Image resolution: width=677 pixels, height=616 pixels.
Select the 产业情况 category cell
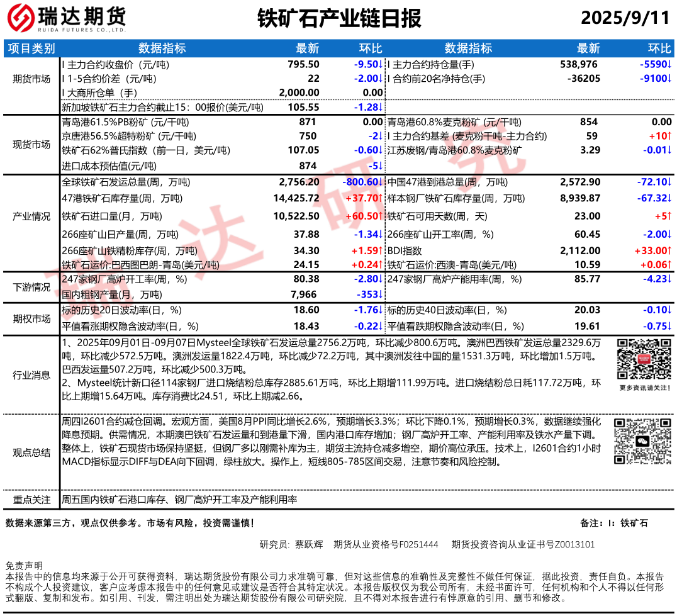coord(31,216)
